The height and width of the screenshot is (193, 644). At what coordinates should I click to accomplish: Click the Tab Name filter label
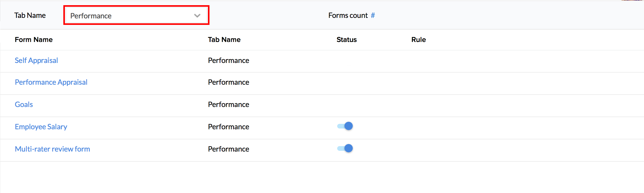30,16
